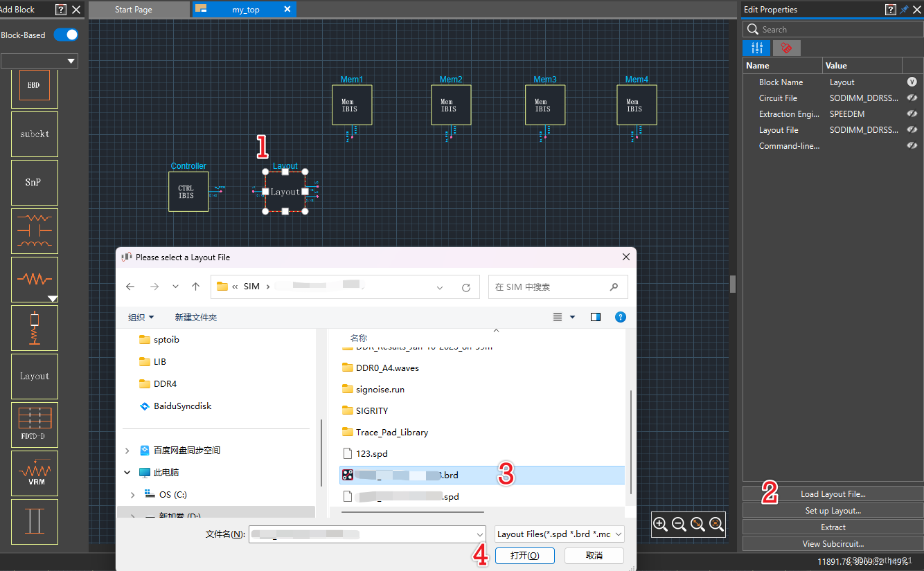The height and width of the screenshot is (571, 924).
Task: Expand the address bar path dropdown
Action: click(x=441, y=287)
